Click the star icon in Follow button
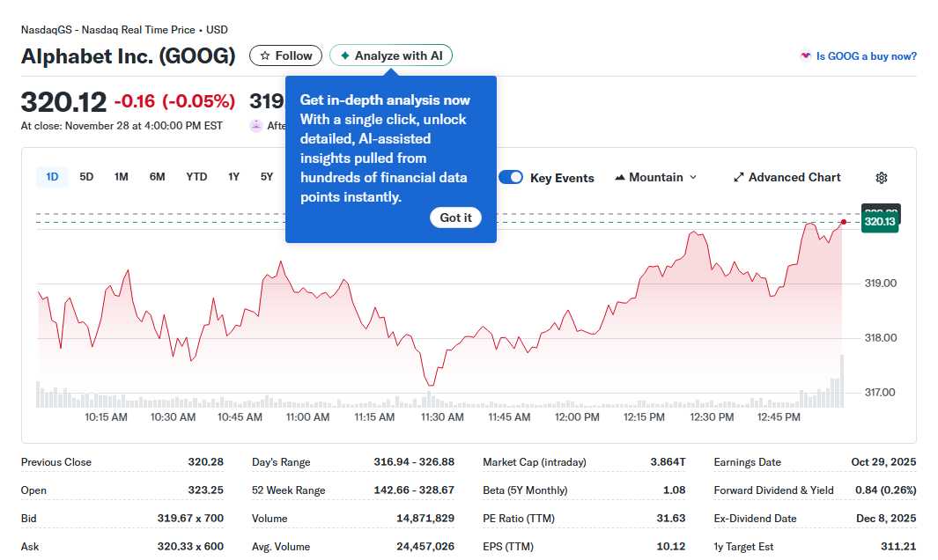 265,56
